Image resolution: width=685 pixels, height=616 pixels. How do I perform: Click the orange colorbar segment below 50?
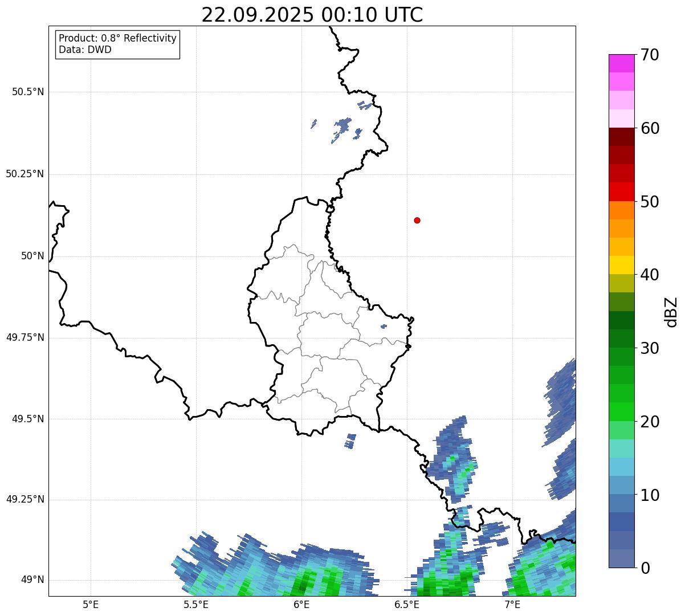click(621, 210)
